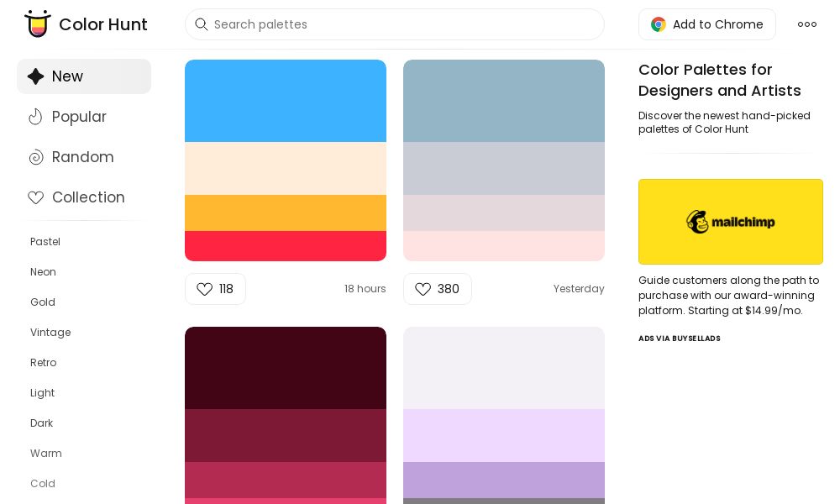Click the Mailchimp logo in the ad

(x=731, y=222)
